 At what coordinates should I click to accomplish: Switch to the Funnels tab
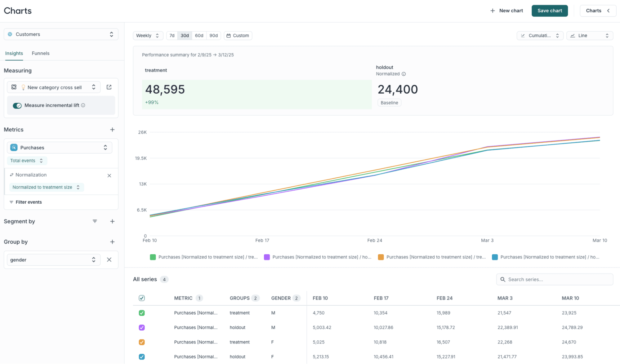pyautogui.click(x=41, y=53)
